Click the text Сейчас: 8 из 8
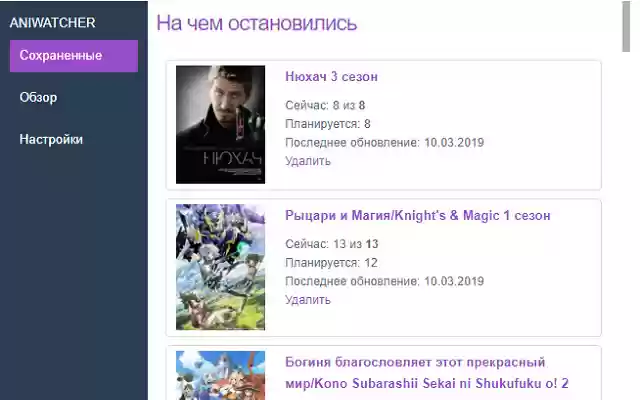The image size is (640, 400). (325, 105)
